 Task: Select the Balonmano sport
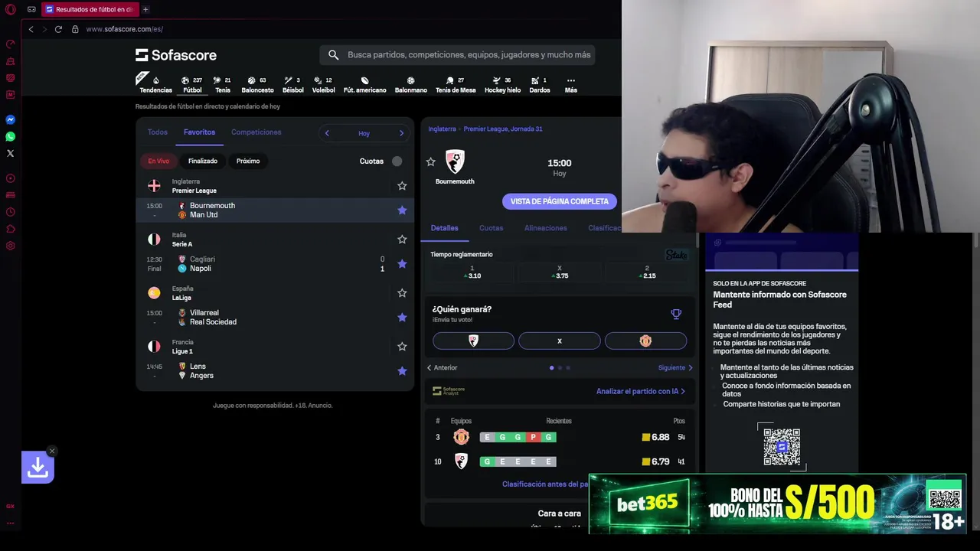[410, 84]
